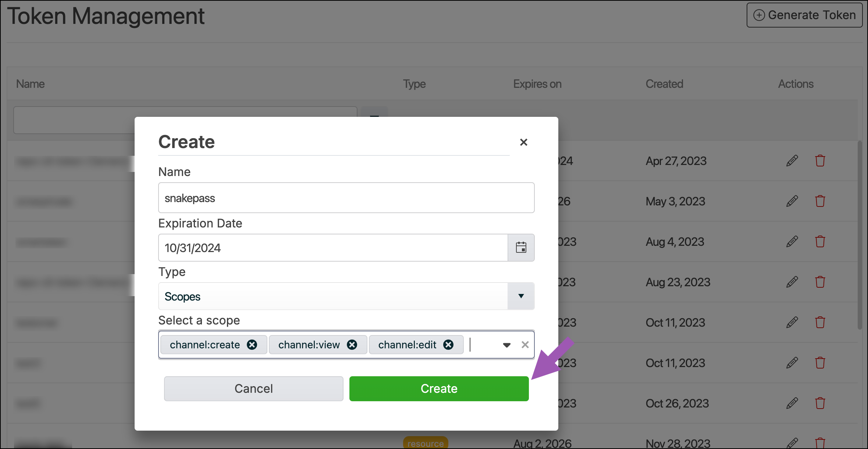Viewport: 868px width, 449px height.
Task: Focus the Name field containing snakepass
Action: click(346, 198)
